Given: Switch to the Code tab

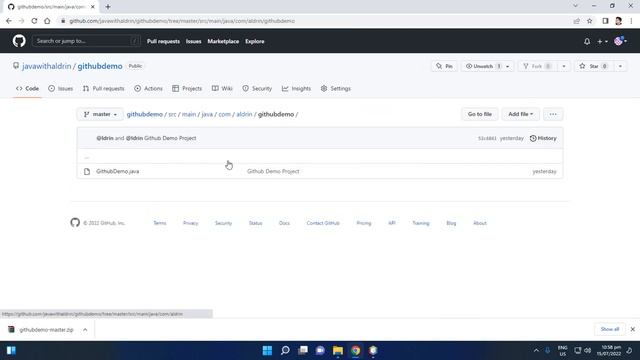Looking at the screenshot, I should 27,89.
